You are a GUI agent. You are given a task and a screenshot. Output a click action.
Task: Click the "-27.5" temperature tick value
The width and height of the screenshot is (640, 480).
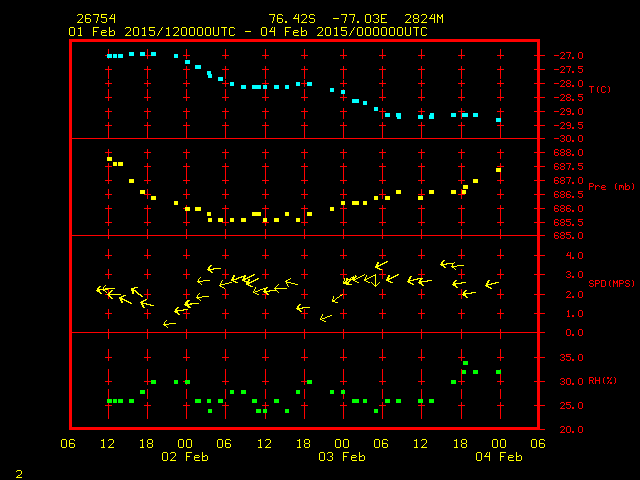click(568, 70)
